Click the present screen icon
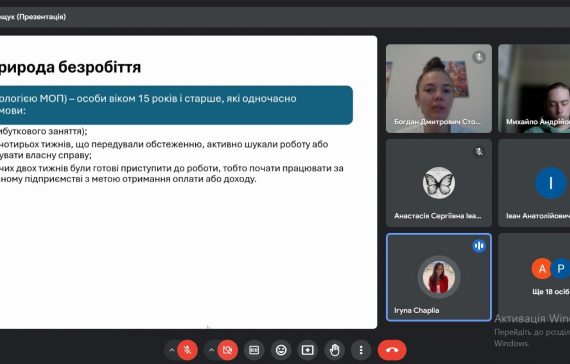This screenshot has width=570, height=364. 308,350
